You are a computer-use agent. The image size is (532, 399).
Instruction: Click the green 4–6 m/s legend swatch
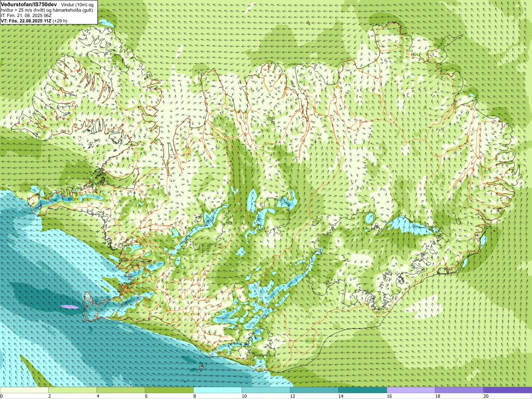(121, 390)
